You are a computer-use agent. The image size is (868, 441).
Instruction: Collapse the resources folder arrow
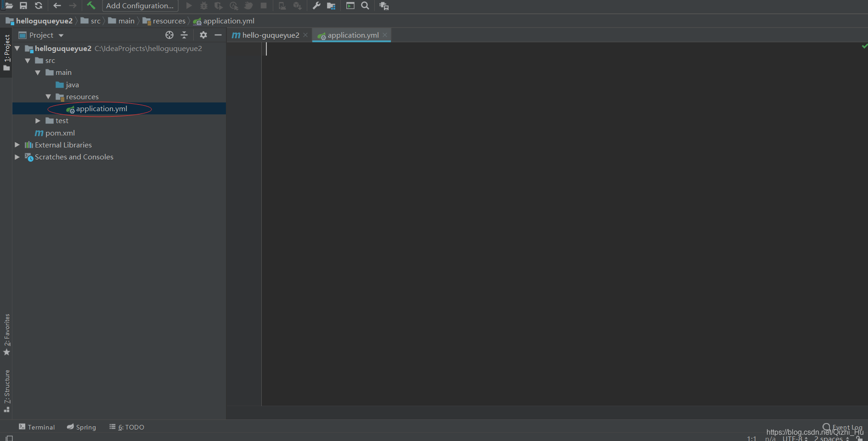(48, 96)
